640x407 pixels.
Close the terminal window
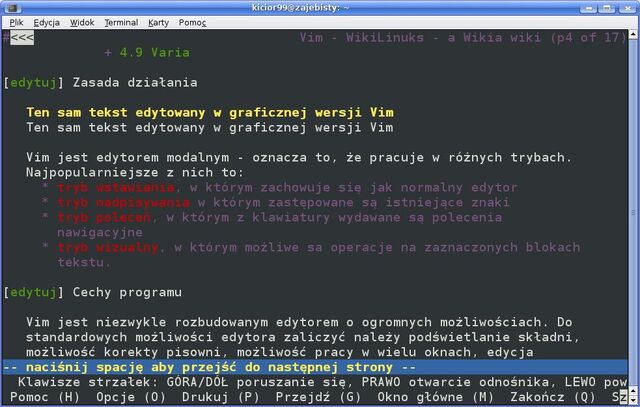(x=627, y=7)
